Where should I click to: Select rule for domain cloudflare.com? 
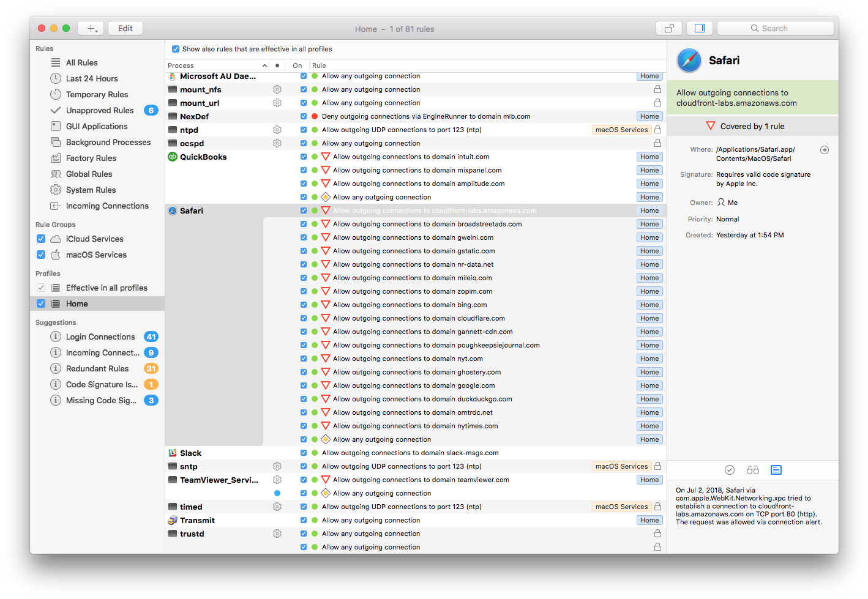tap(419, 318)
